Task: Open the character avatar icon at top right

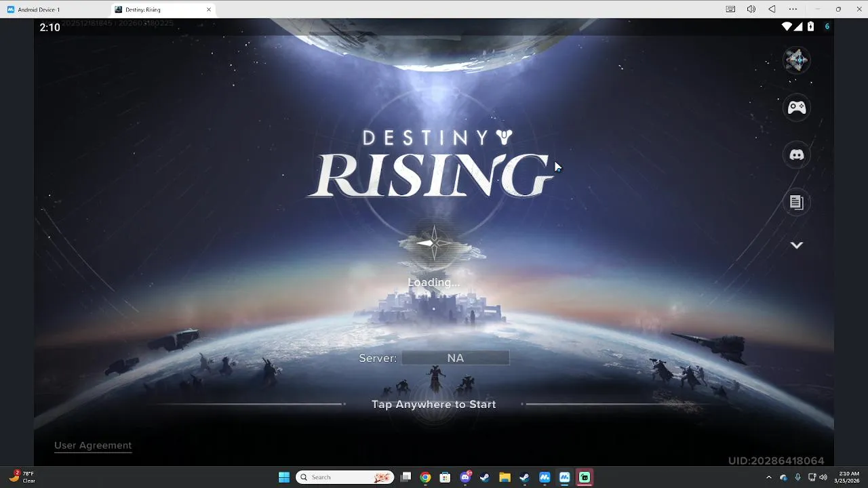Action: (x=797, y=60)
